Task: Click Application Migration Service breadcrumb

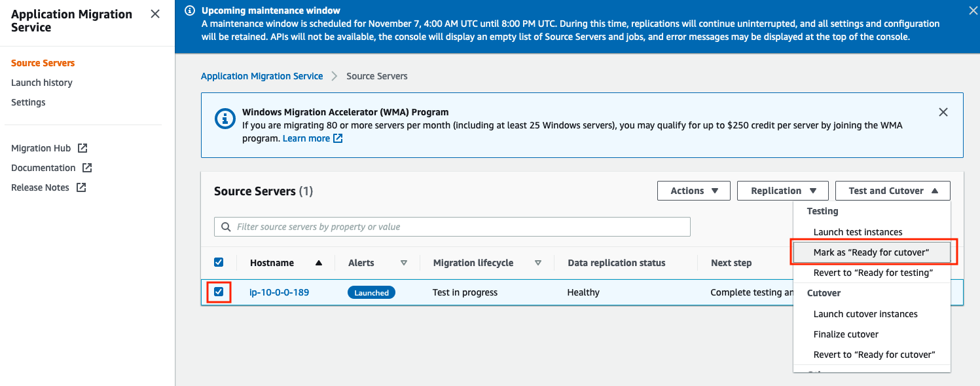Action: point(262,76)
